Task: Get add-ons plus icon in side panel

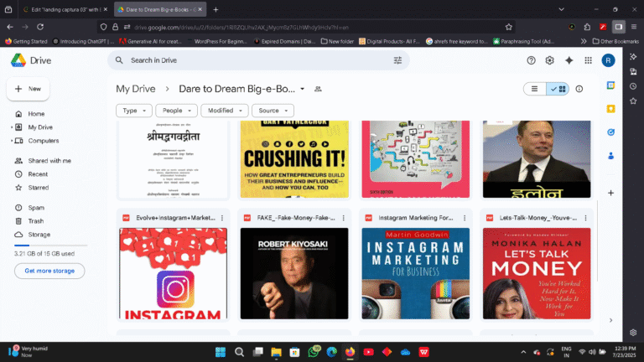Action: [610, 193]
